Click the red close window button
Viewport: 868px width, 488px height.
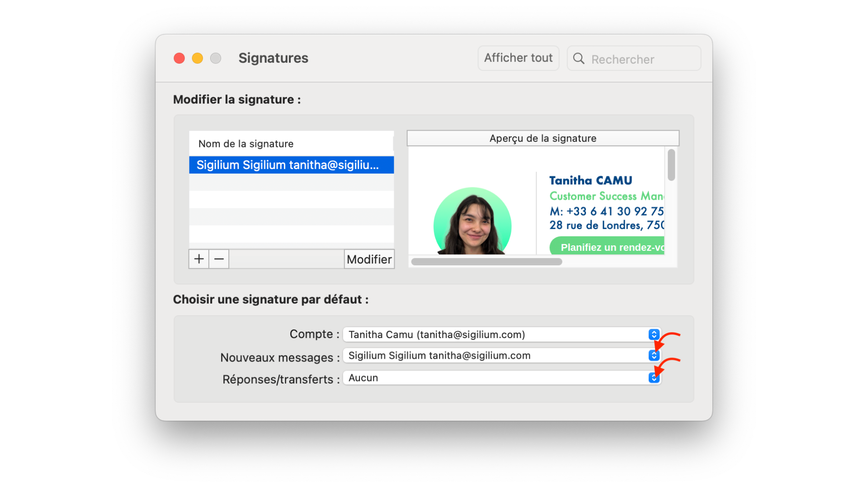click(179, 58)
